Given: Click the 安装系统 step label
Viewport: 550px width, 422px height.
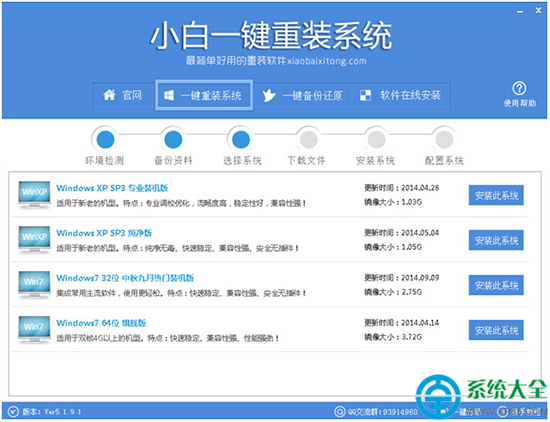Looking at the screenshot, I should (x=375, y=161).
